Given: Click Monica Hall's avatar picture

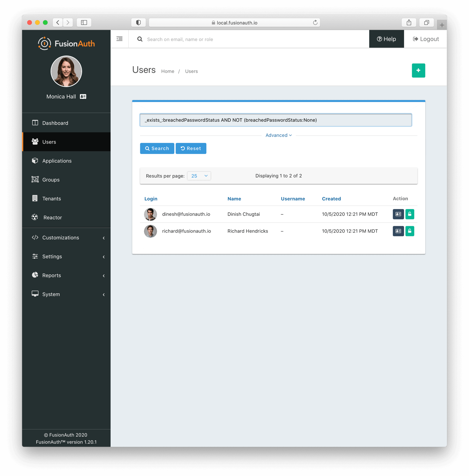Looking at the screenshot, I should (x=66, y=71).
